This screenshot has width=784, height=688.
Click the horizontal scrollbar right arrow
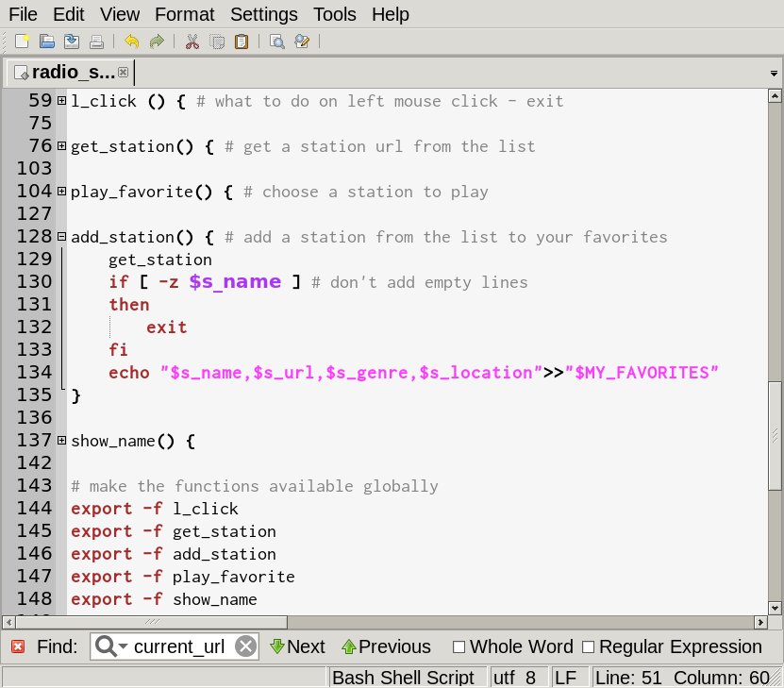click(x=760, y=623)
